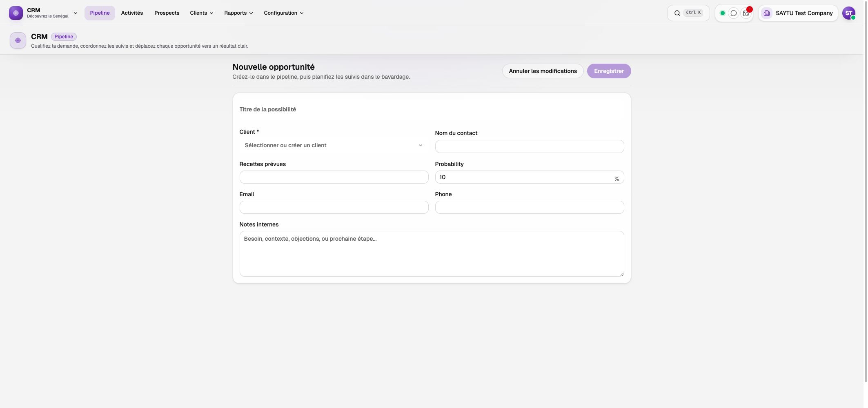Open the Client selector combo box
Screen dimensions: 868x408
click(x=334, y=145)
